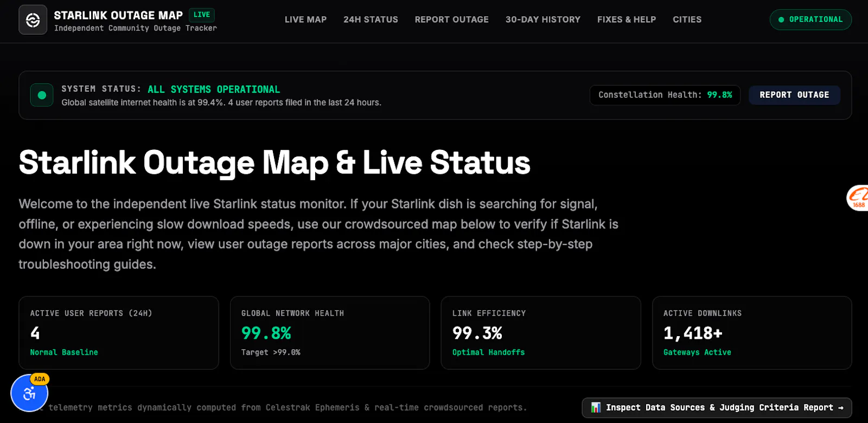Select the Link Efficiency card

pyautogui.click(x=541, y=333)
